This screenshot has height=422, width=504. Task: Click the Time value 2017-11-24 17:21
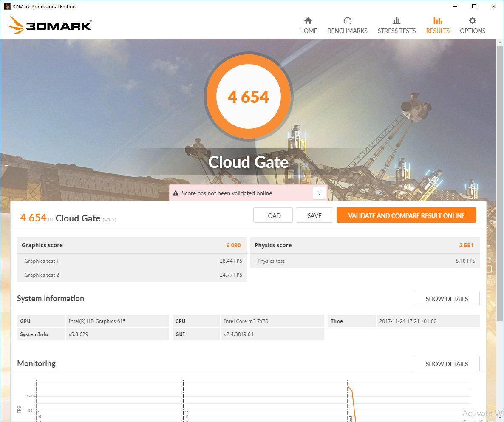click(x=408, y=321)
